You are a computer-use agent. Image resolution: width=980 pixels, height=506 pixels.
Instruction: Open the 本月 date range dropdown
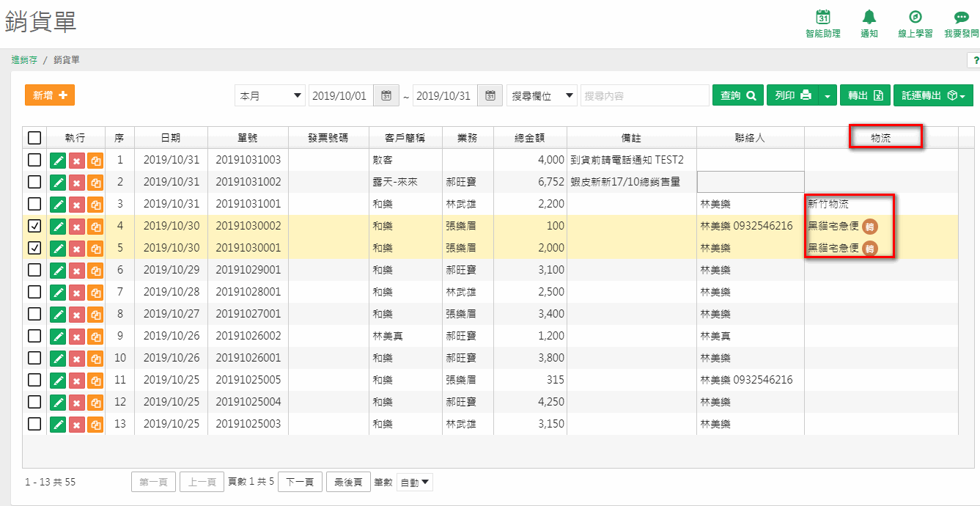click(270, 95)
